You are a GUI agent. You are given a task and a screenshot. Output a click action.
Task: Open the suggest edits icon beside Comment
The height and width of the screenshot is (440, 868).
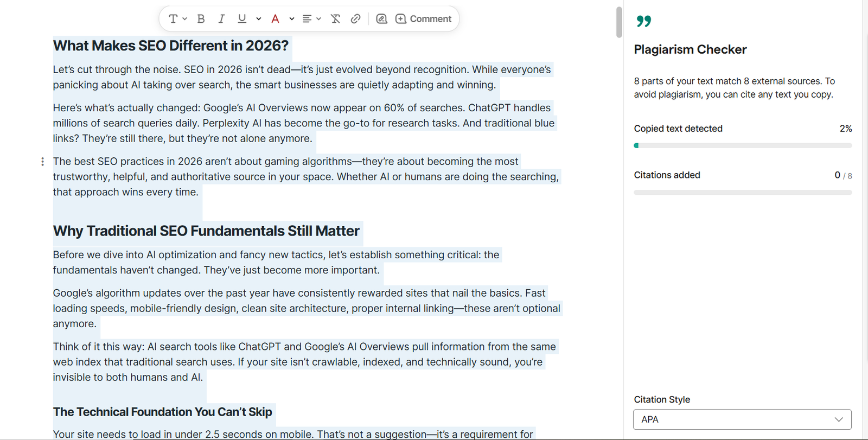point(381,19)
